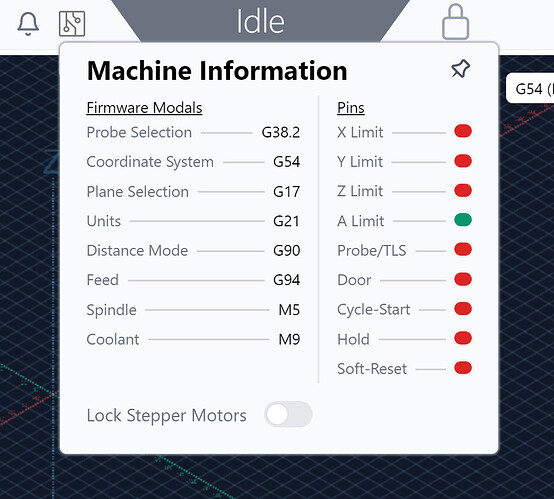Click the Cycle-Start pin indicator
Viewport: 554px width, 499px height.
(x=463, y=309)
